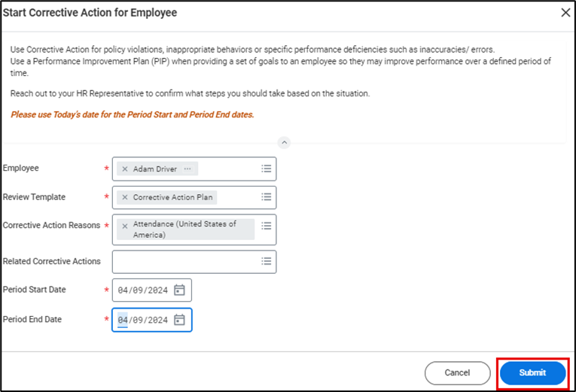Open related actions ellipsis for Adam Driver
The height and width of the screenshot is (392, 576).
187,169
